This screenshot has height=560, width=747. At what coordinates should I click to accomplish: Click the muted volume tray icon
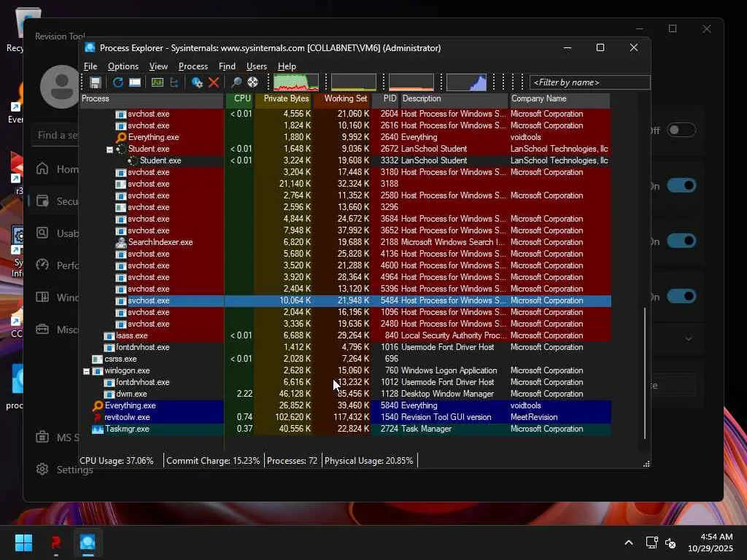pyautogui.click(x=670, y=542)
